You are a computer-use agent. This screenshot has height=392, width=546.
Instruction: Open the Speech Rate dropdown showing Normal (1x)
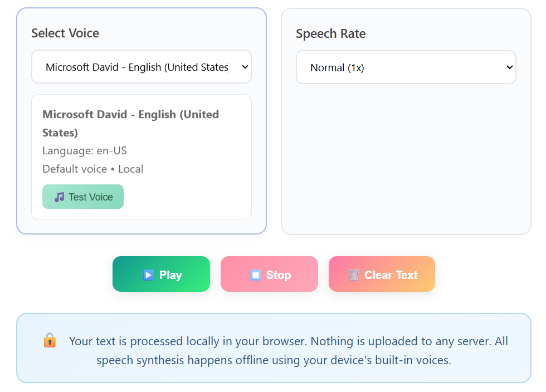pyautogui.click(x=406, y=67)
